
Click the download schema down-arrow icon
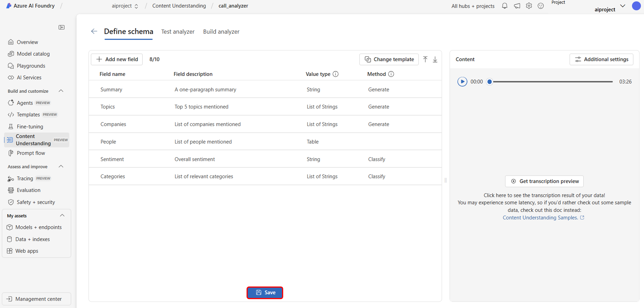pyautogui.click(x=435, y=59)
